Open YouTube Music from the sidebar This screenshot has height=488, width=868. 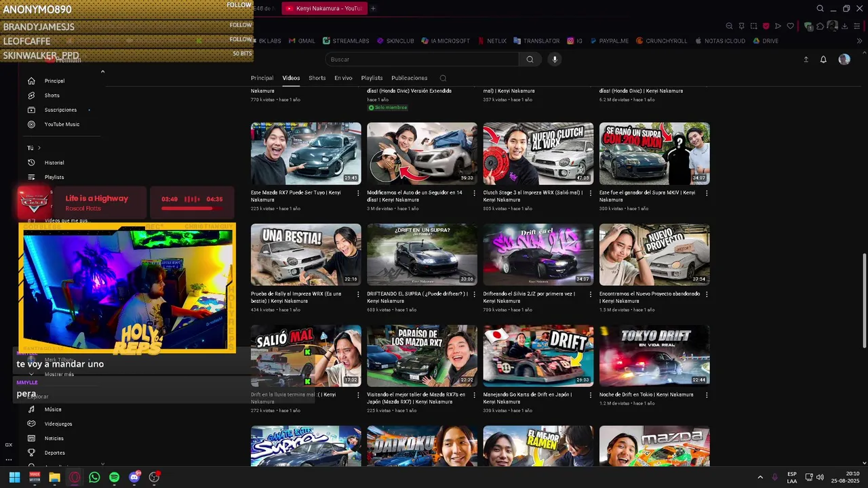tap(62, 125)
